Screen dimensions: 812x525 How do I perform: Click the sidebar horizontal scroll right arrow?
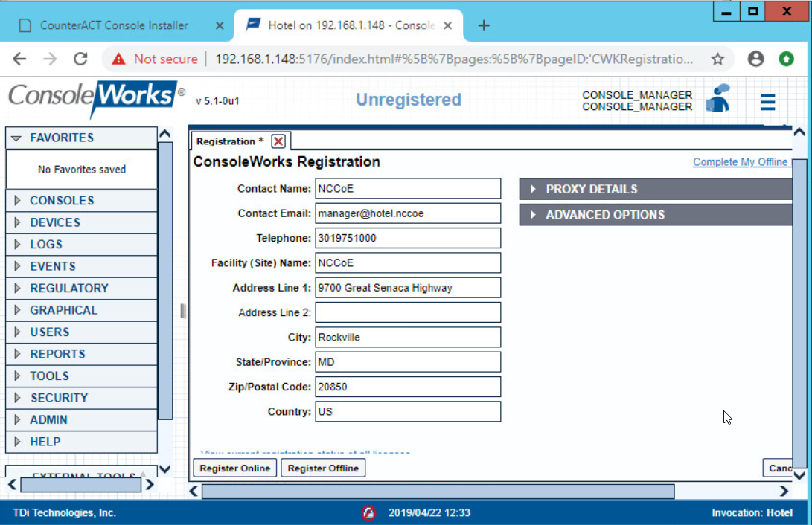point(150,485)
